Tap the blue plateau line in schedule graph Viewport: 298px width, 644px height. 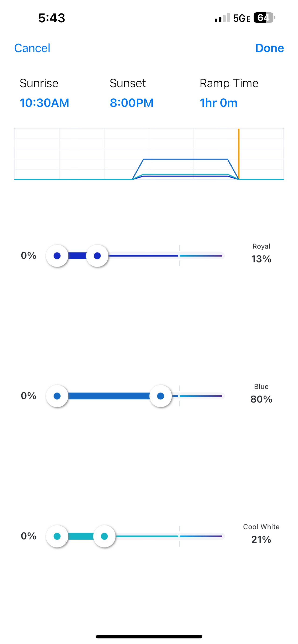point(185,159)
